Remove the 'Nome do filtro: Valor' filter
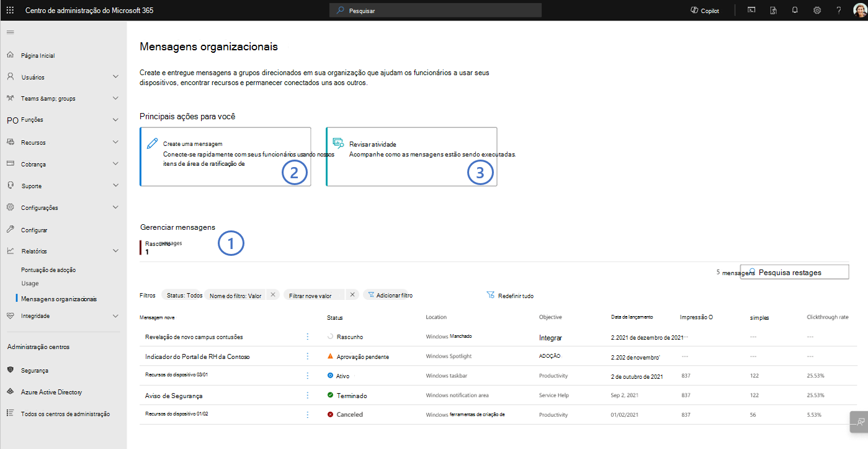868x449 pixels. pyautogui.click(x=273, y=295)
